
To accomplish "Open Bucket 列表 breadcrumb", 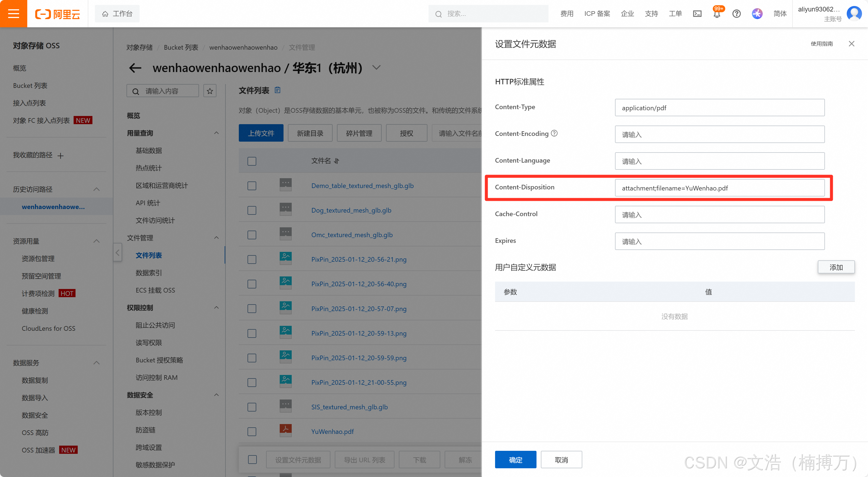I will [181, 47].
